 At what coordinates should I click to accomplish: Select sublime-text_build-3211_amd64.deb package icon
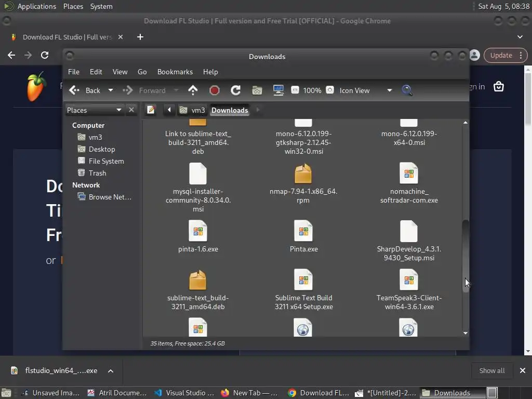coord(198,280)
